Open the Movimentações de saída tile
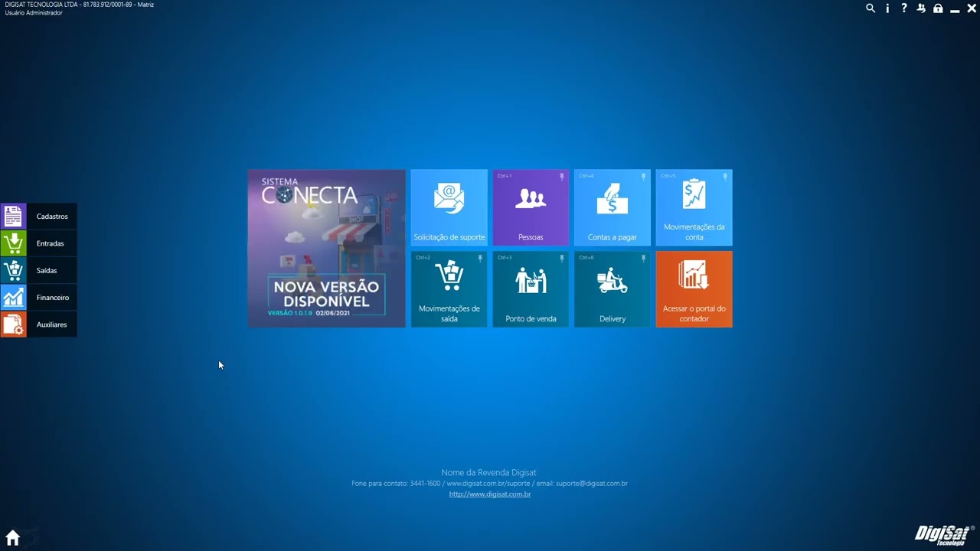Image resolution: width=980 pixels, height=551 pixels. coord(449,289)
